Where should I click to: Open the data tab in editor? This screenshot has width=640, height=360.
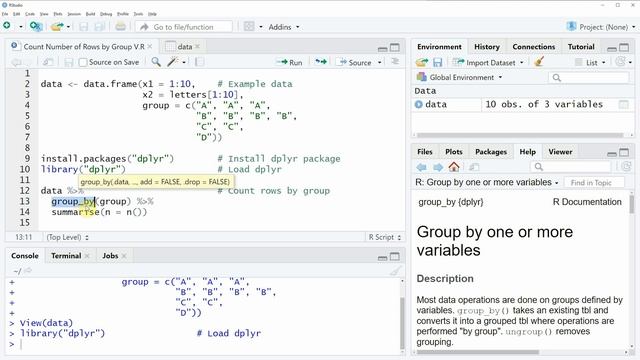coord(184,47)
